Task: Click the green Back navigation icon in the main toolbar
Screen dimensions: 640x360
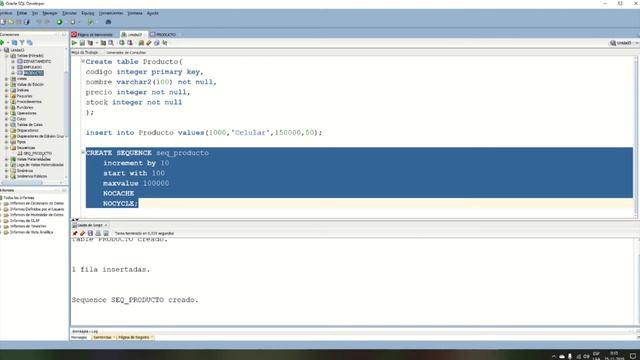Action: pyautogui.click(x=60, y=22)
